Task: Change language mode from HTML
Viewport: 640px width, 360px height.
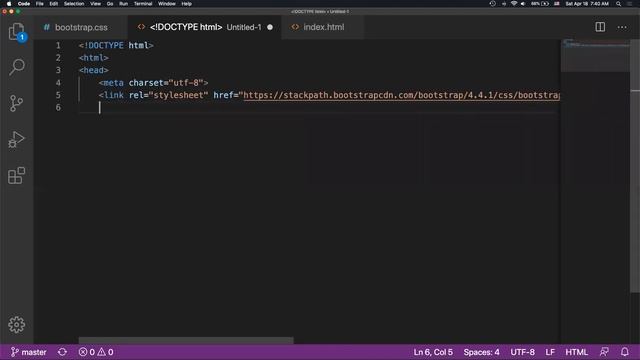Action: pyautogui.click(x=576, y=352)
